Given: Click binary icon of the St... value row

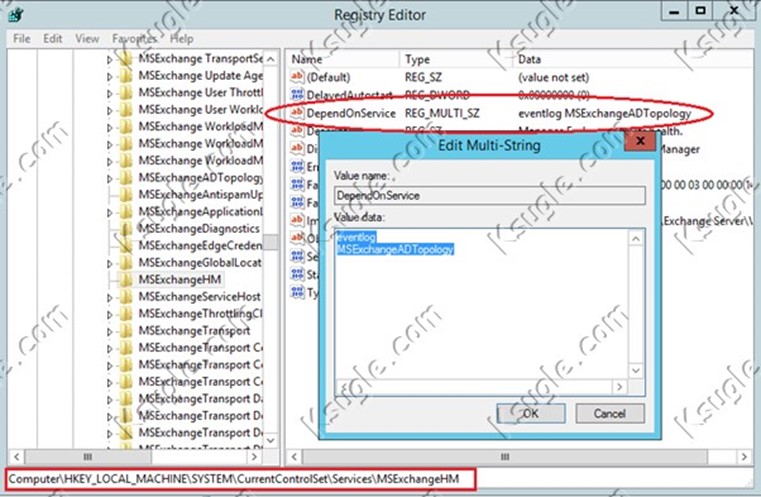Looking at the screenshot, I should (x=297, y=274).
